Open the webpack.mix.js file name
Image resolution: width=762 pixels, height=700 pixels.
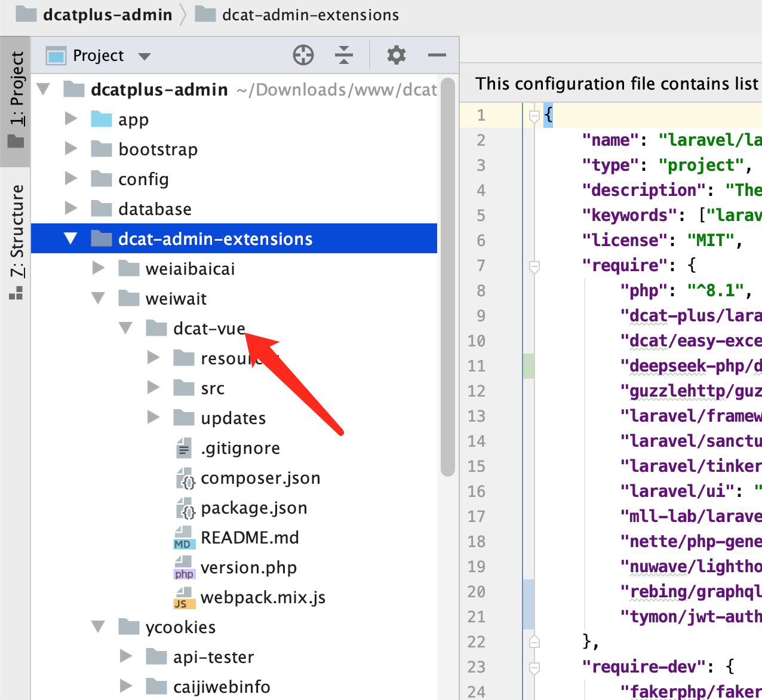click(263, 597)
